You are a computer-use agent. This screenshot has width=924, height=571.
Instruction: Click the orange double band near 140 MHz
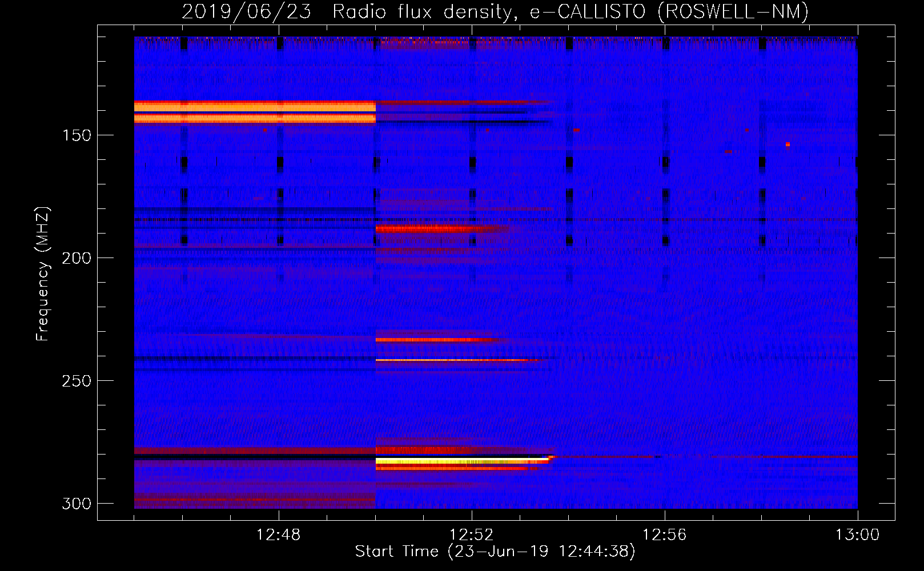pos(255,112)
